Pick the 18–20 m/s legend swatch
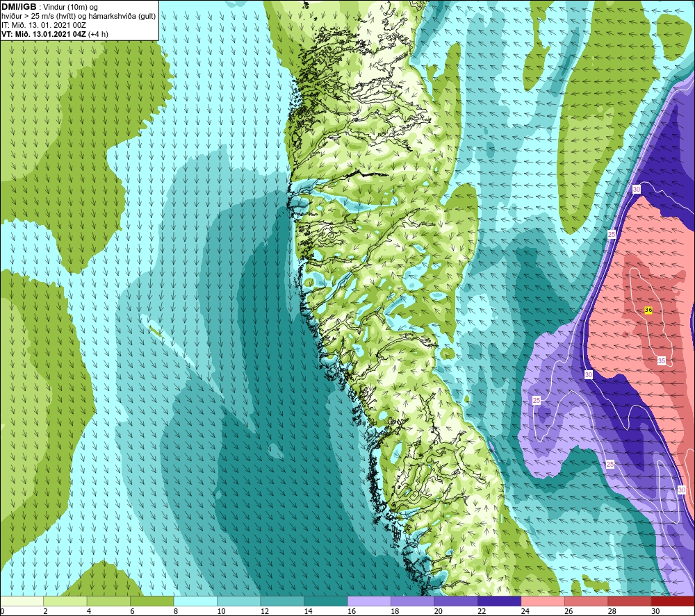Screen dimensions: 695x616 pos(413,601)
